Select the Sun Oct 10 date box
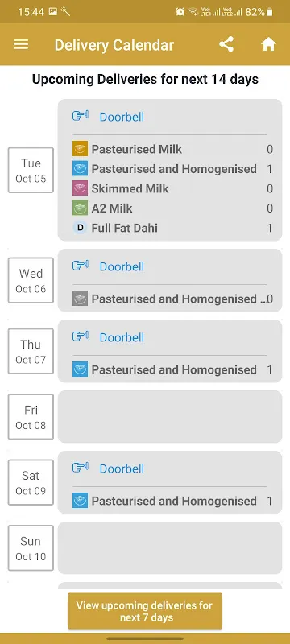 pos(31,548)
